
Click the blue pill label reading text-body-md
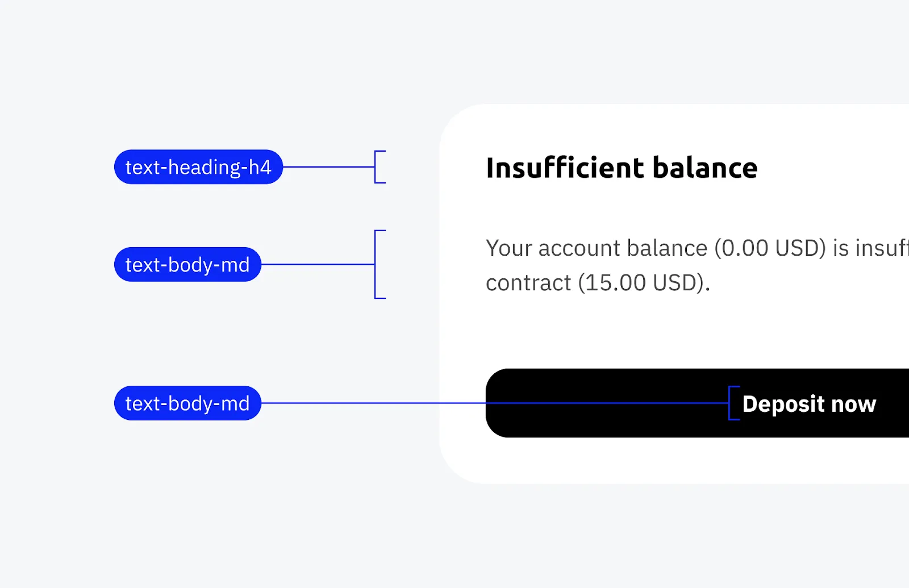coord(187,264)
